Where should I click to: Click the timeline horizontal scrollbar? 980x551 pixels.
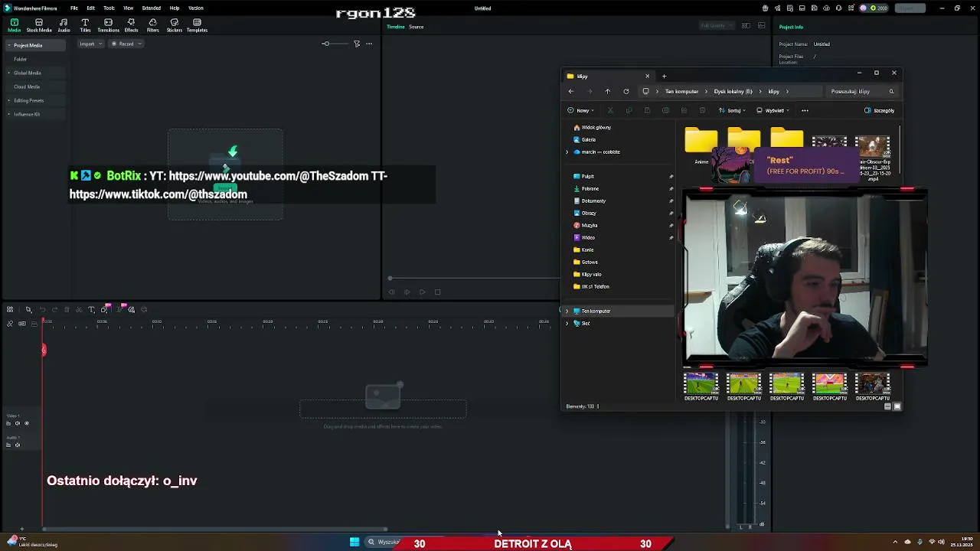[x=214, y=529]
